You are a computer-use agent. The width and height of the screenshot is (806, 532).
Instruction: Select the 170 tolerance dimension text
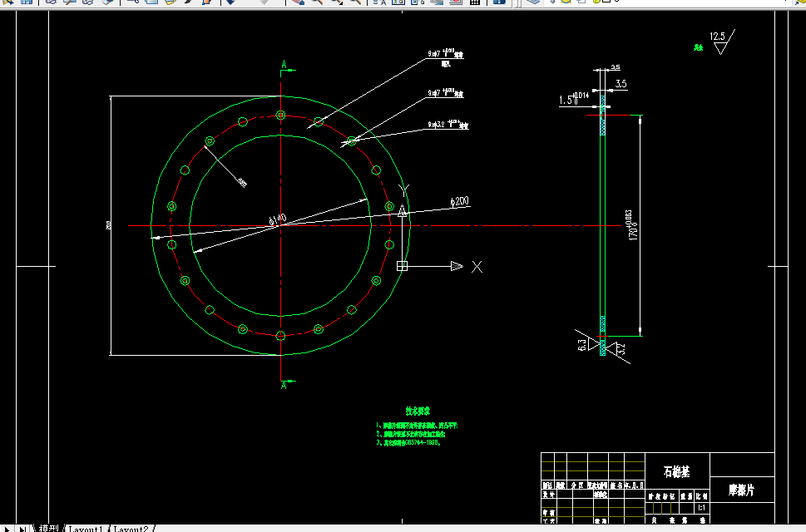coord(632,225)
